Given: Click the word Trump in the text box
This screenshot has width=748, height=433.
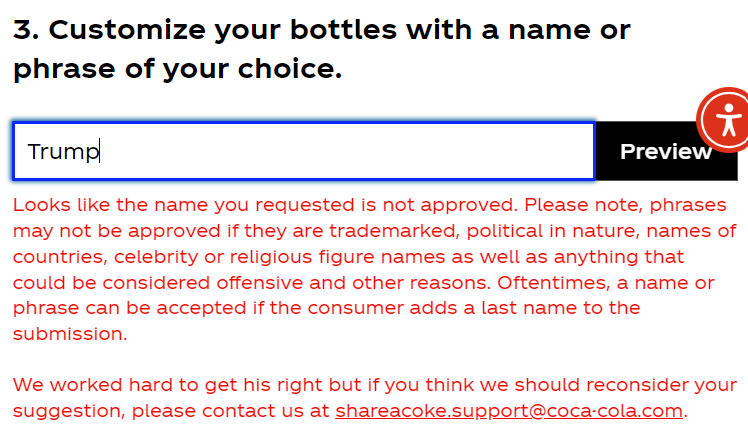Looking at the screenshot, I should point(63,152).
